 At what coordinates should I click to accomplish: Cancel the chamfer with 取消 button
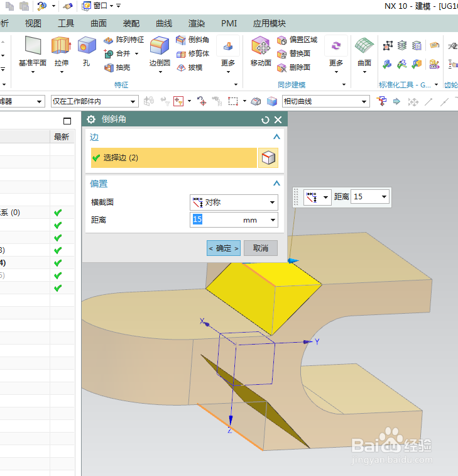pyautogui.click(x=261, y=248)
